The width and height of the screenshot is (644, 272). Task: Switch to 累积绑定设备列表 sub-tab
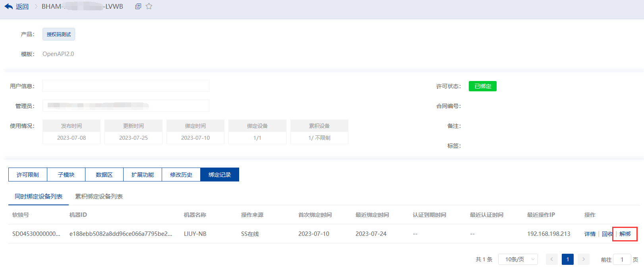[x=99, y=197]
